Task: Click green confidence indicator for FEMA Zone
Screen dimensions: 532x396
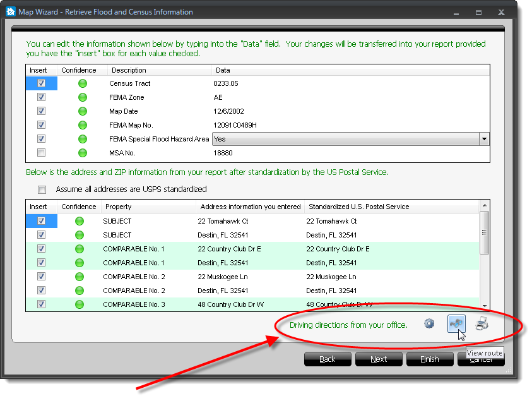Action: (x=82, y=97)
